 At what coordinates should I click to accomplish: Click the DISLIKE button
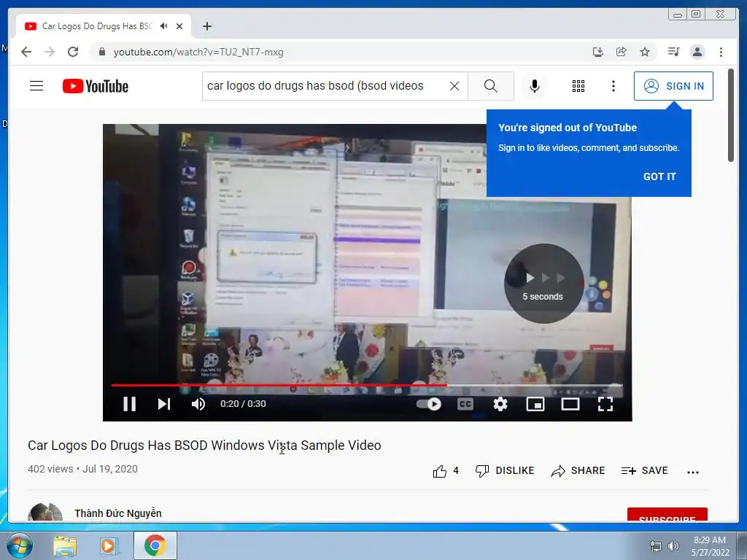click(x=505, y=471)
